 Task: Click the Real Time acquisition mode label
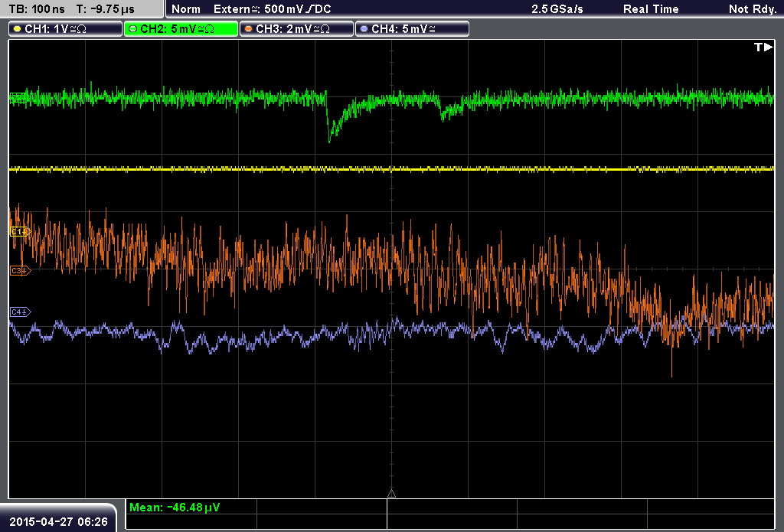coord(651,9)
